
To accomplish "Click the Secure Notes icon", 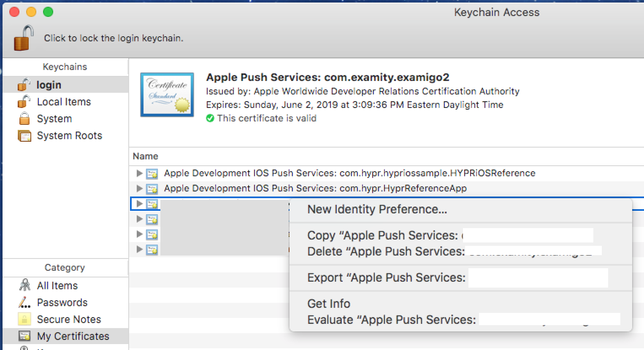I will tap(24, 319).
